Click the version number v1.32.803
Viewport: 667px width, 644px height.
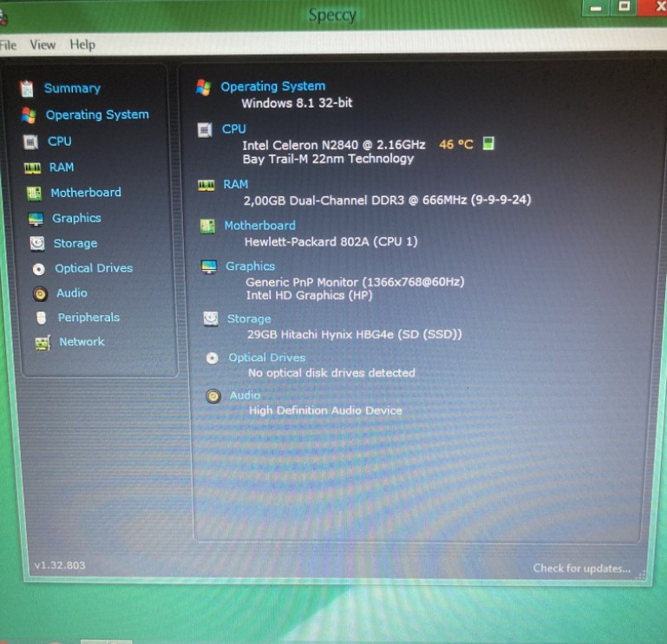coord(60,566)
